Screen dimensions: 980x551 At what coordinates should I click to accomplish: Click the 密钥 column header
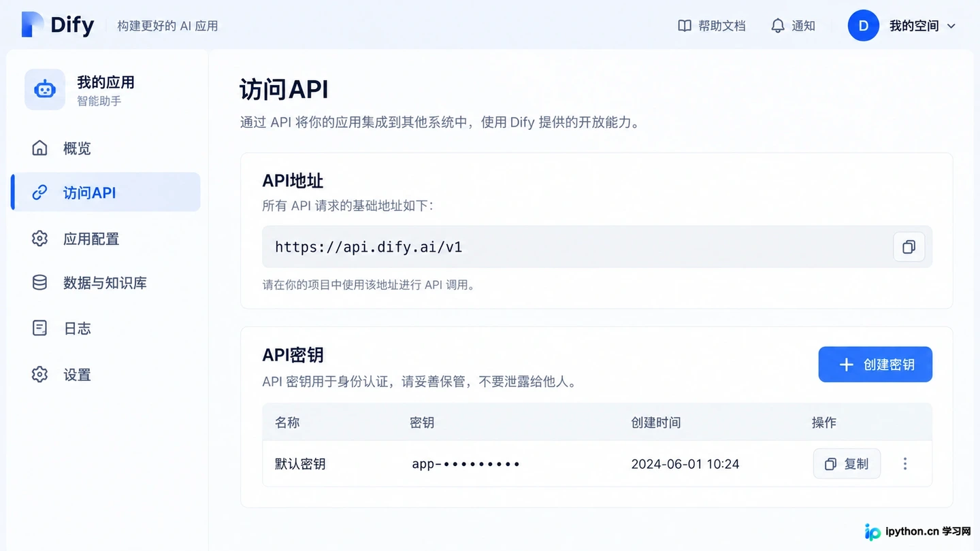point(422,422)
